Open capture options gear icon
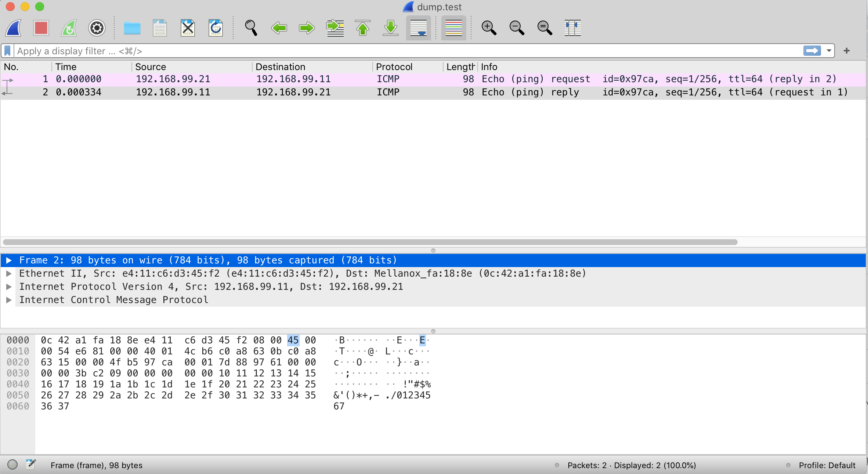 [97, 28]
